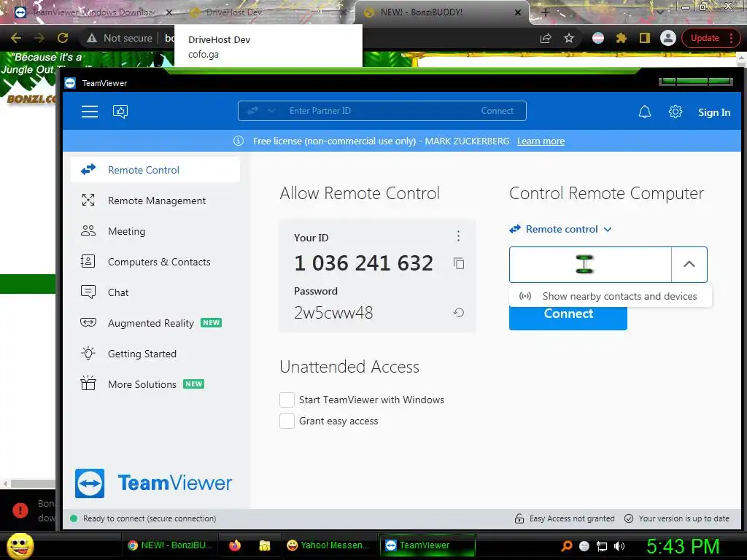
Task: Open the Learn more license link
Action: click(x=541, y=141)
